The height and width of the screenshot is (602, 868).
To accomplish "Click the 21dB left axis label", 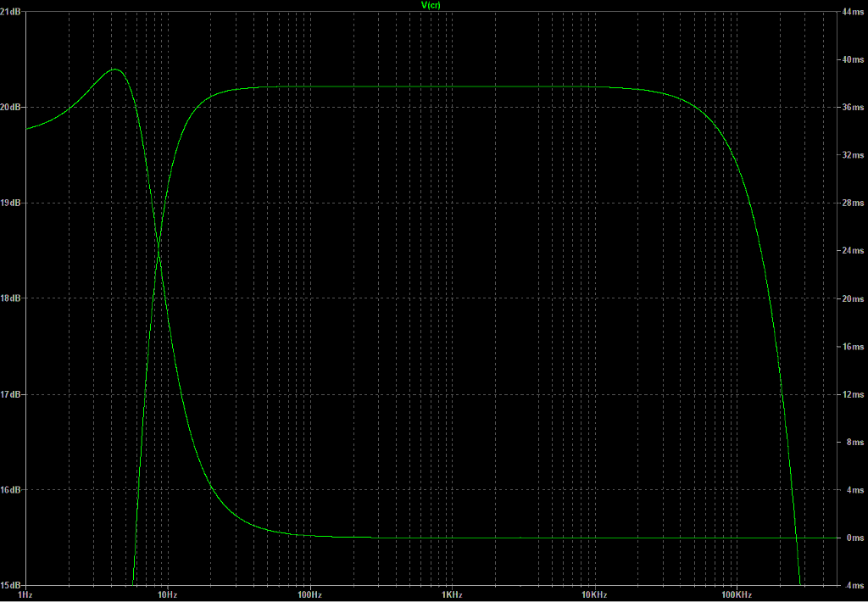I will click(10, 12).
